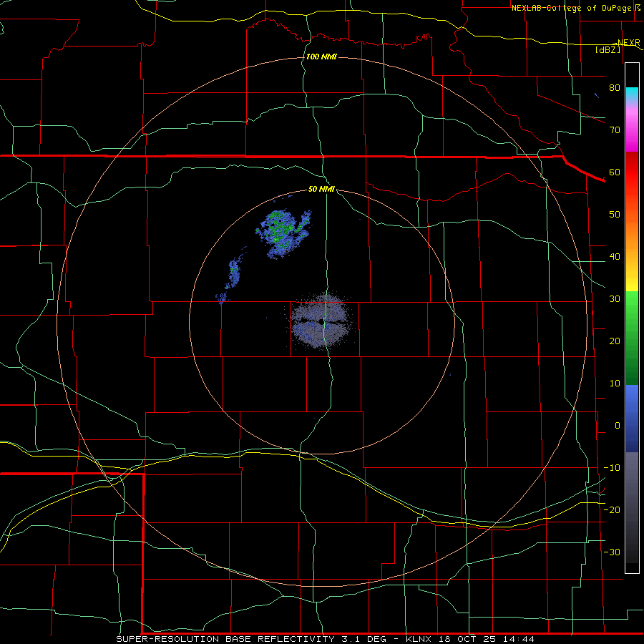Screen dimensions: 644x644
Task: Click the 100 NMI range ring label
Action: click(x=321, y=57)
